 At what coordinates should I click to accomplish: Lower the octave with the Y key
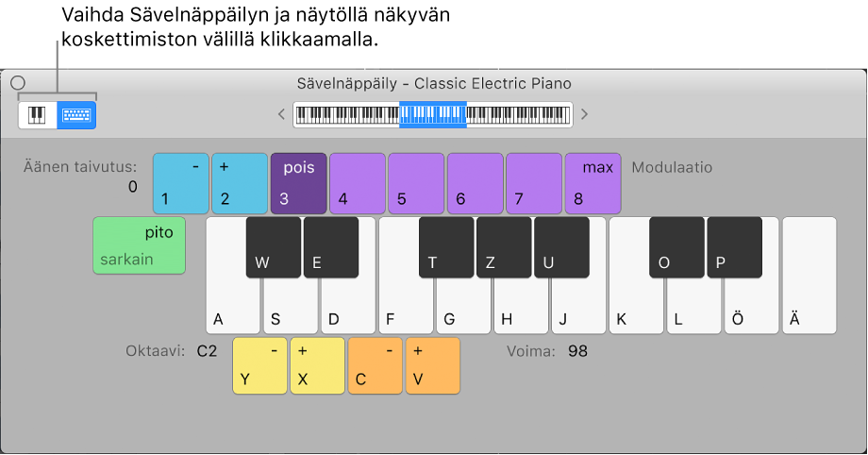259,365
